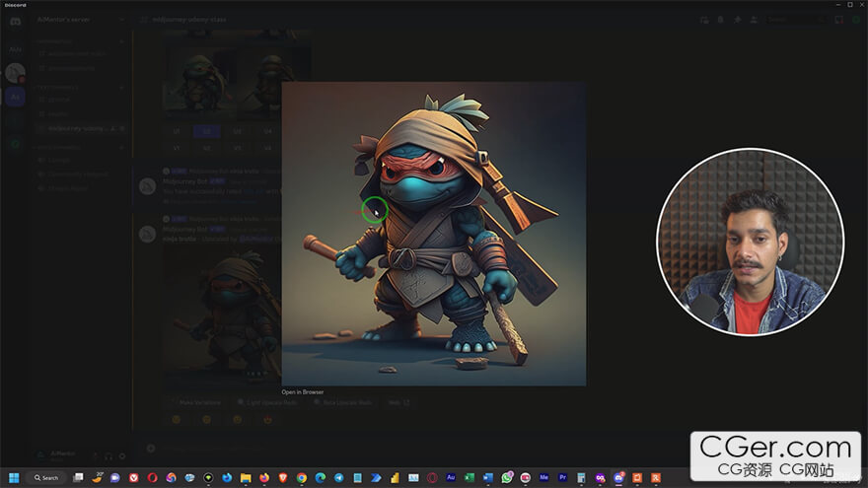
Task: Click the V2 variation button
Action: pos(207,148)
